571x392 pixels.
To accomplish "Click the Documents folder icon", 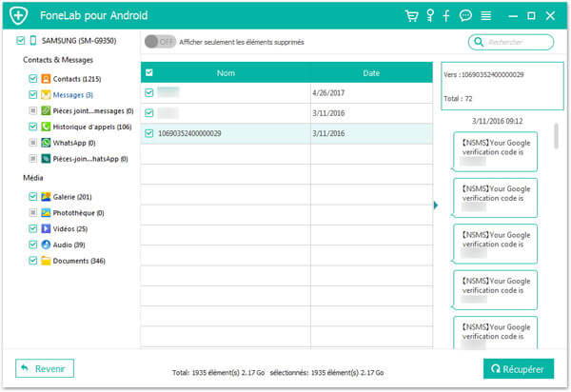I will pos(46,261).
